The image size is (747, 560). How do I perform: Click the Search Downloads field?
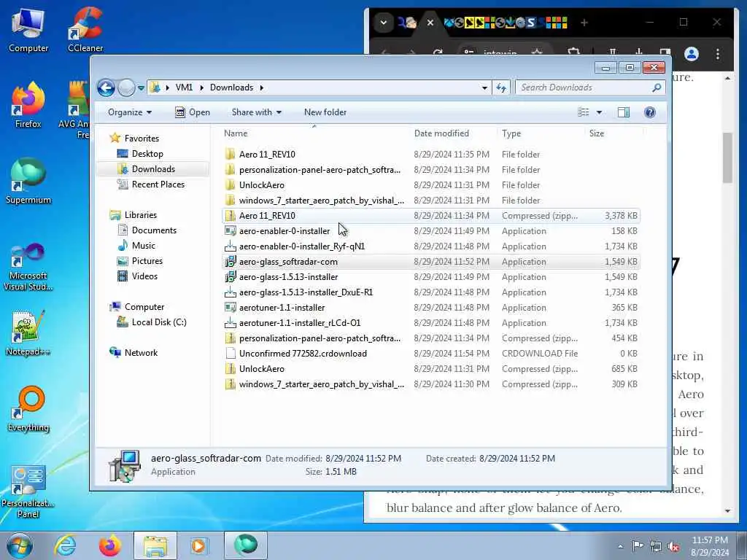pos(589,87)
